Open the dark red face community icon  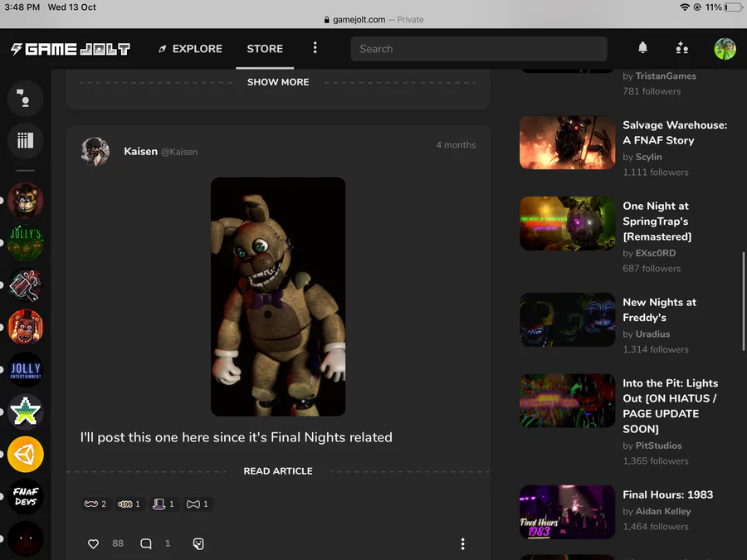coord(25,539)
